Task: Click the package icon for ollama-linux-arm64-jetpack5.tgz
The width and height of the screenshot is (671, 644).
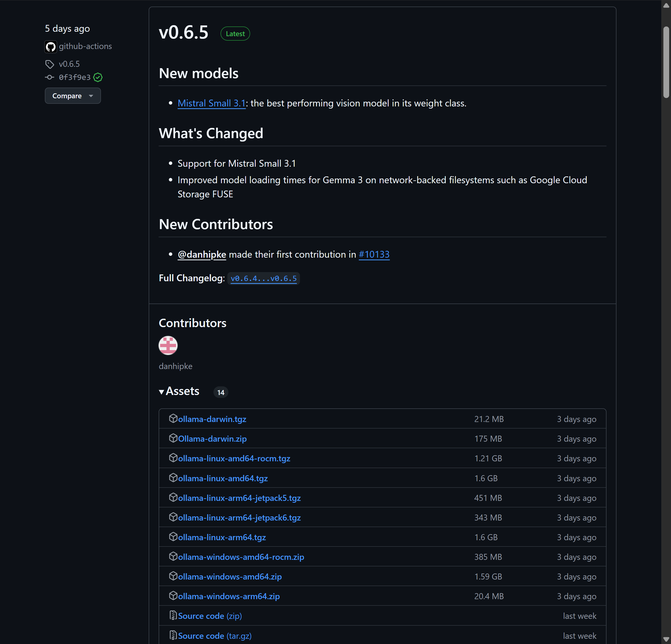Action: point(173,497)
